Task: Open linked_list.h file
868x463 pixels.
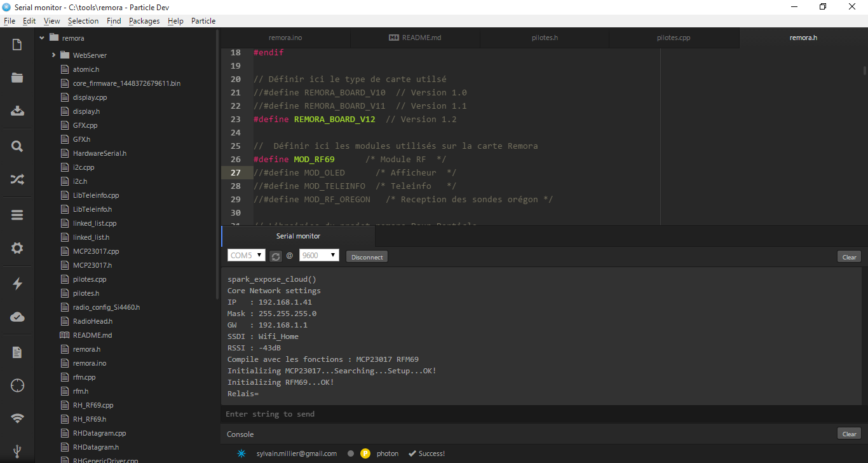Action: [91, 237]
